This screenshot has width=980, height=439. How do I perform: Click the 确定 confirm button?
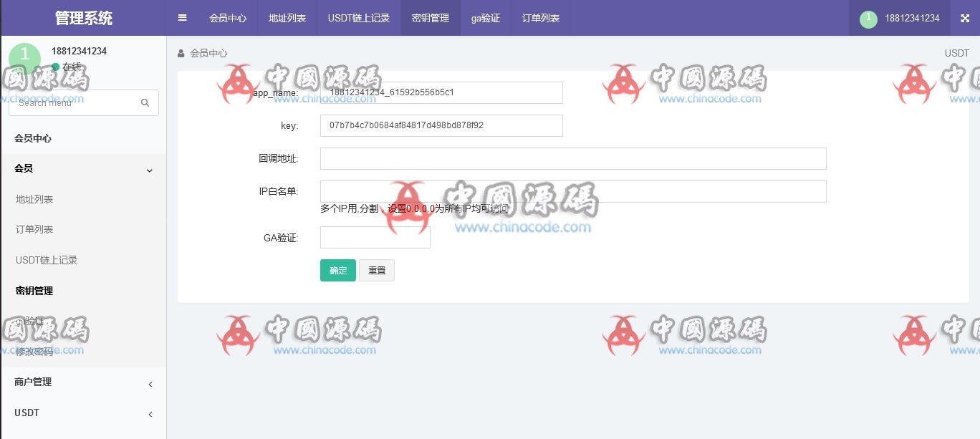[338, 270]
